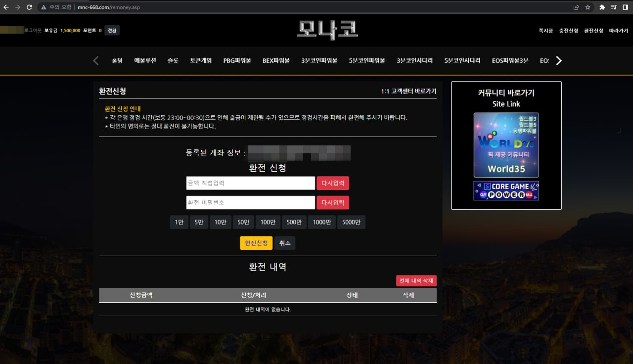Click the browser forward arrow
This screenshot has width=633, height=364.
[18, 7]
